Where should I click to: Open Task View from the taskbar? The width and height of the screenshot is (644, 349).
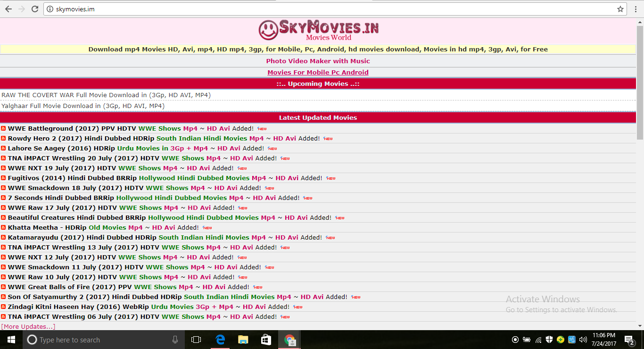[x=196, y=340]
